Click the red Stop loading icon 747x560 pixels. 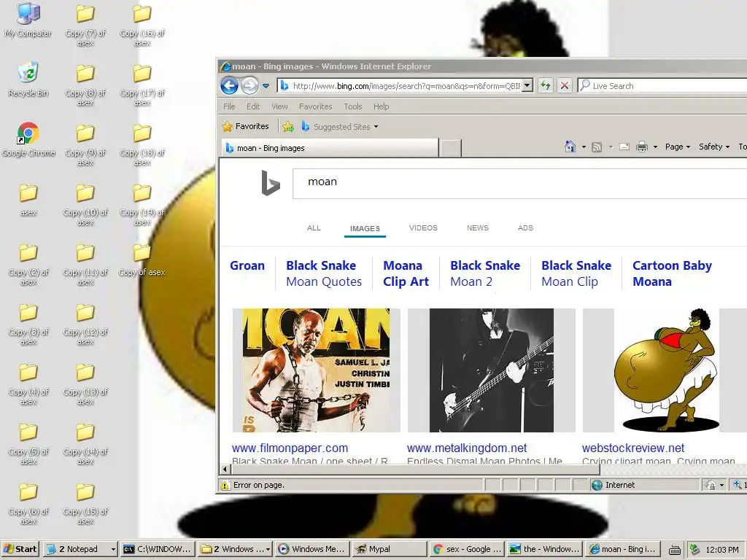click(564, 86)
